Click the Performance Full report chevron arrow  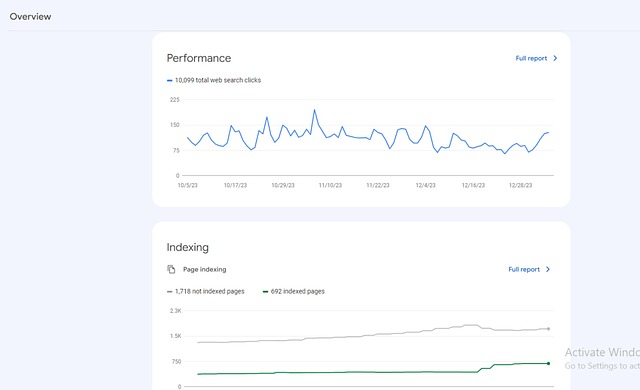555,58
